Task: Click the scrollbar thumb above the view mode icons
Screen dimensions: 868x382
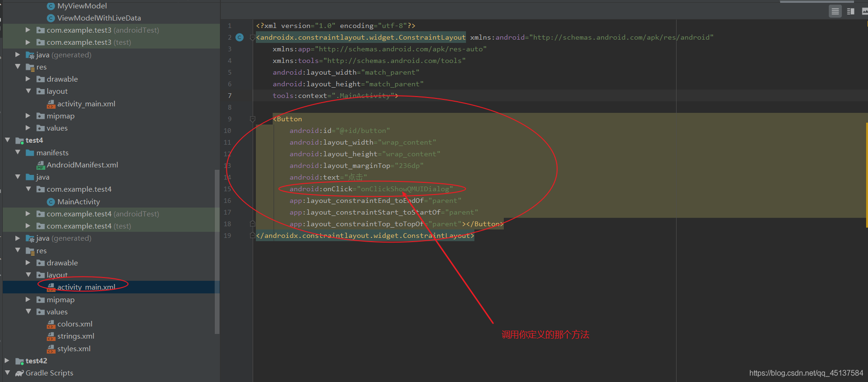Action: (817, 1)
